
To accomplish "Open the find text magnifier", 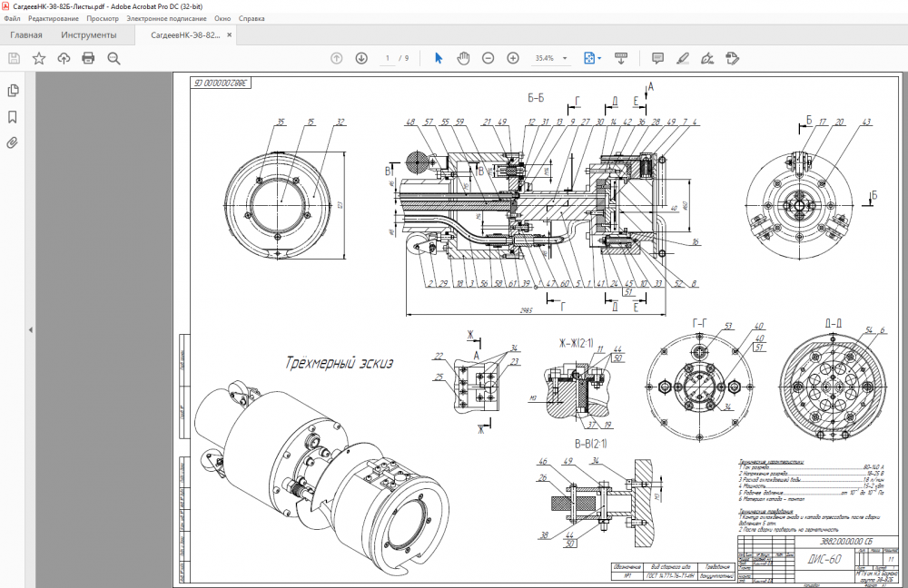I will coord(113,58).
